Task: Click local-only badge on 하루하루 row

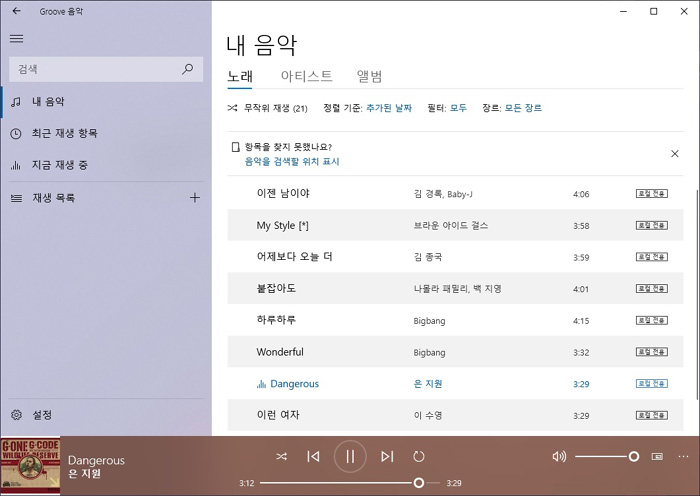Action: tap(652, 320)
